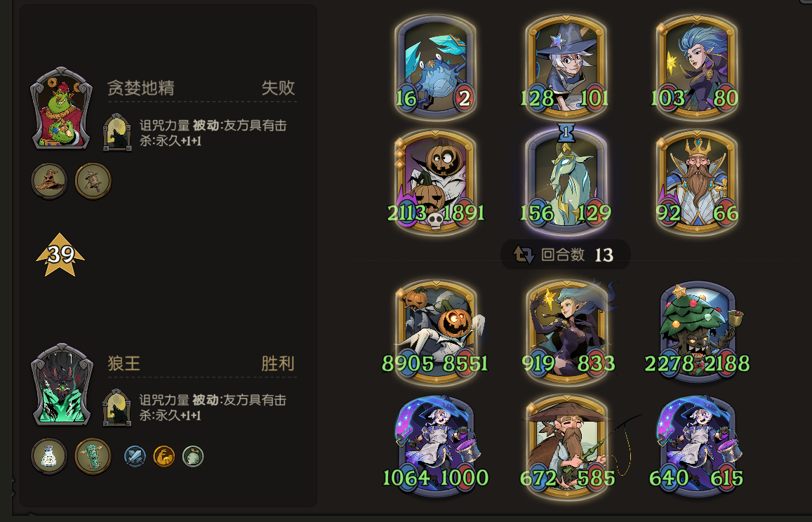Select the fisherman card with 672/585
The height and width of the screenshot is (522, 812).
pyautogui.click(x=567, y=446)
